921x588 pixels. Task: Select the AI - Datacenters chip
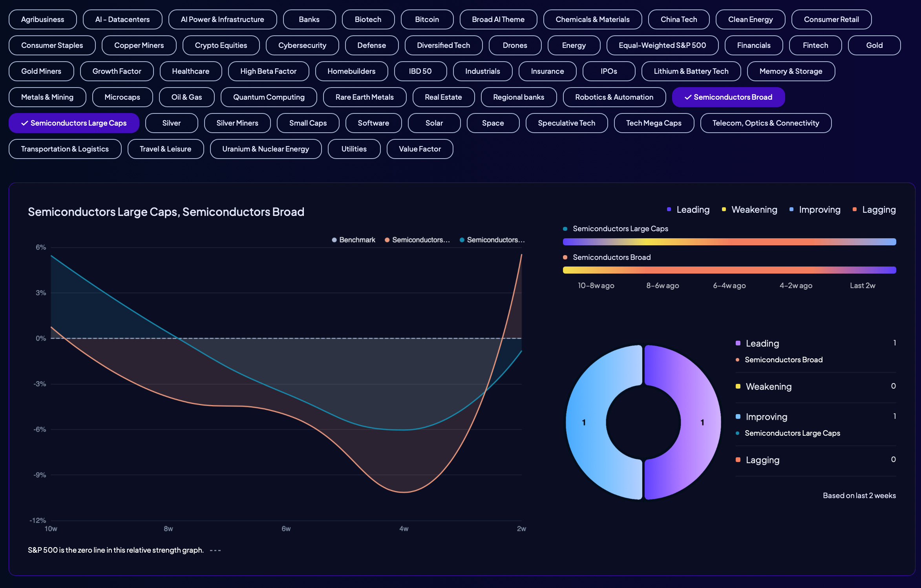pos(122,19)
